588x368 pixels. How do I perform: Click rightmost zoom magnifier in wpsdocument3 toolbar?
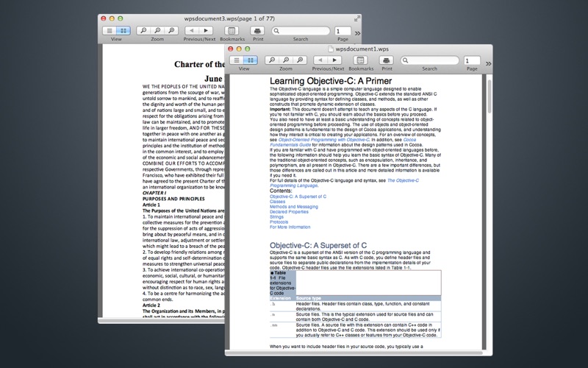[171, 31]
